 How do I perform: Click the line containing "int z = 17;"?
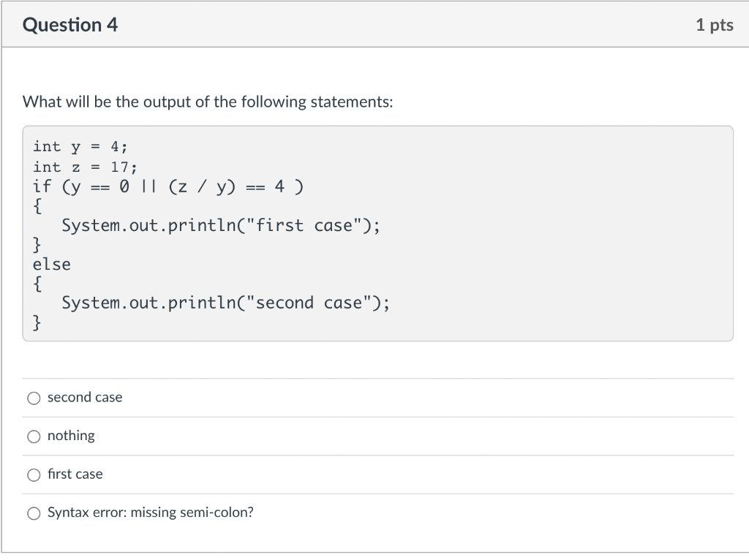(x=83, y=167)
